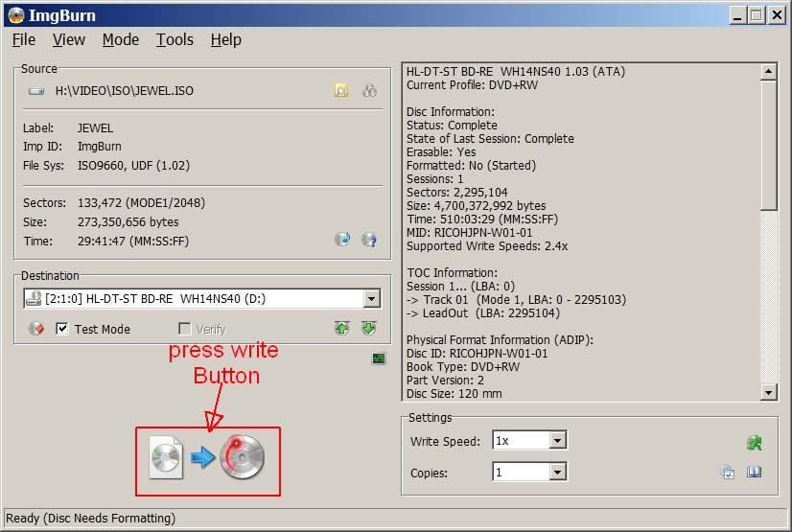This screenshot has width=792, height=532.
Task: Open the File menu
Action: 24,39
